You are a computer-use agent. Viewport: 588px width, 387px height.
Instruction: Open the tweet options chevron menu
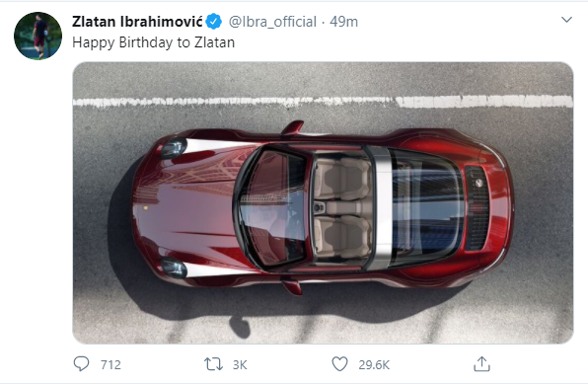pos(566,20)
